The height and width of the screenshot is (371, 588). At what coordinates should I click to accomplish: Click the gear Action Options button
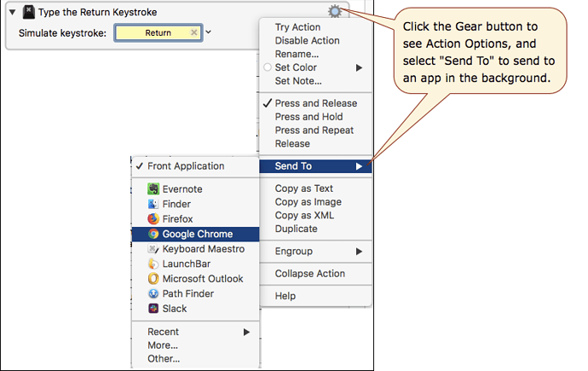[335, 12]
